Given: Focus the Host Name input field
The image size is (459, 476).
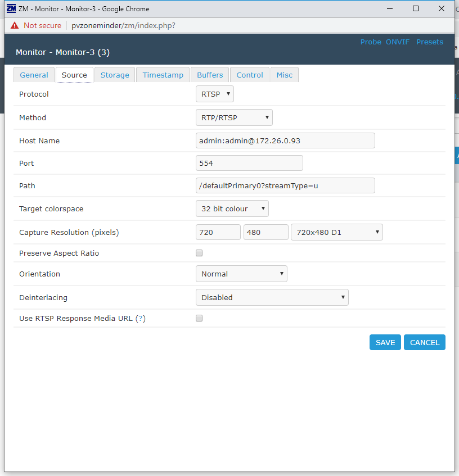Looking at the screenshot, I should click(285, 140).
